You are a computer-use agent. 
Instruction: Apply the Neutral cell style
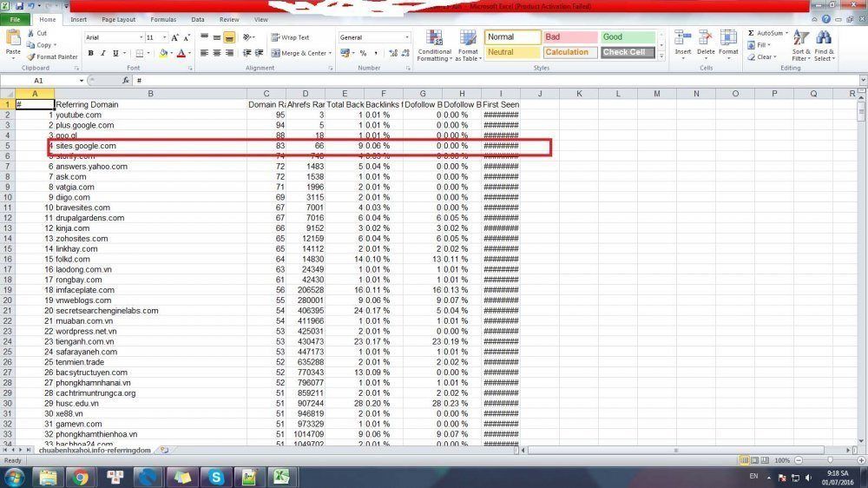(x=513, y=52)
